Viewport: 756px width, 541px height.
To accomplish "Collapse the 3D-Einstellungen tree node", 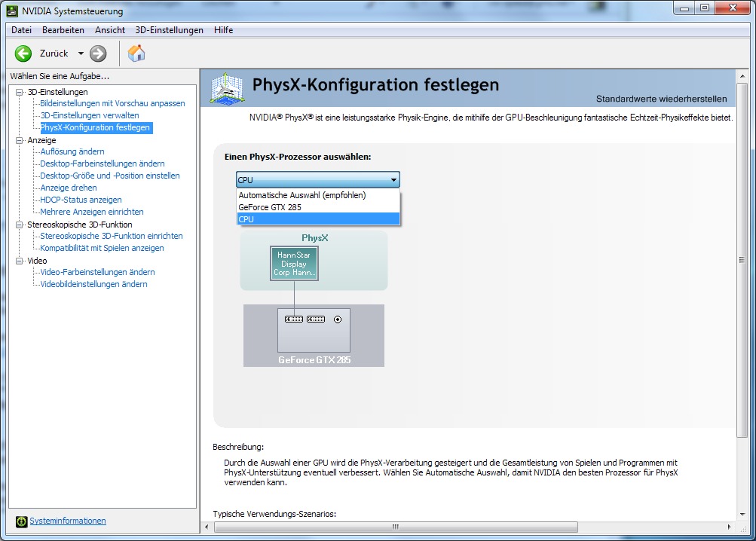I will coord(20,92).
